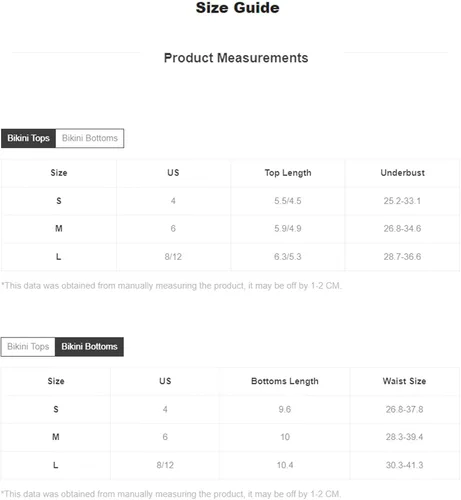Select the L size row in Bikini Tops table
The width and height of the screenshot is (461, 500).
pos(230,257)
